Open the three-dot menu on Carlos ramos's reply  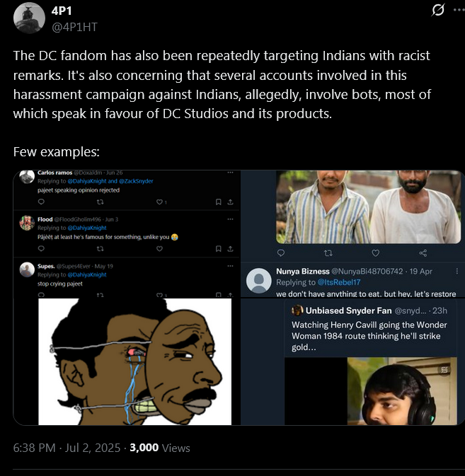tap(229, 173)
